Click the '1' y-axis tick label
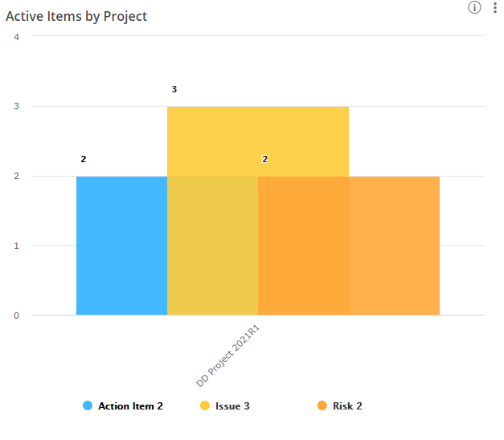504x440 pixels. coord(17,246)
